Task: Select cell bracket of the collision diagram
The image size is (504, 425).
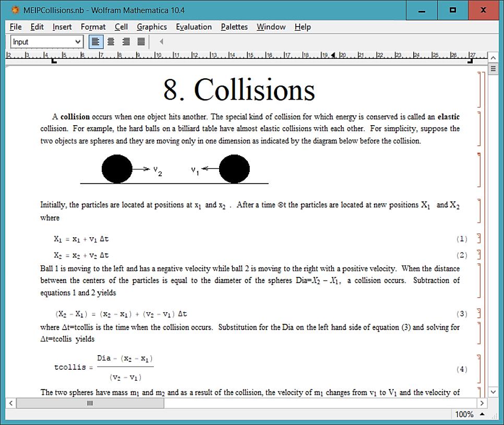Action: point(479,170)
